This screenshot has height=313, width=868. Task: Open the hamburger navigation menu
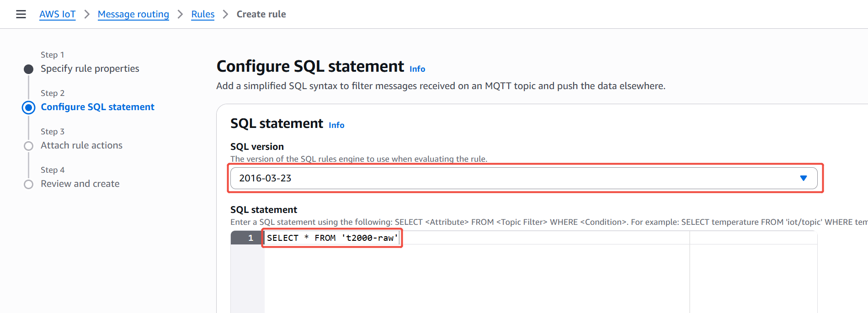(21, 14)
